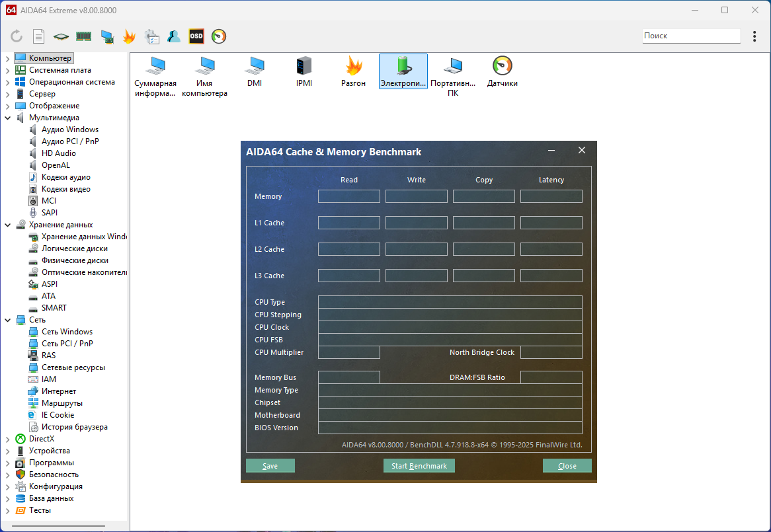Select SMART in the storage tree
771x532 pixels.
click(x=54, y=308)
